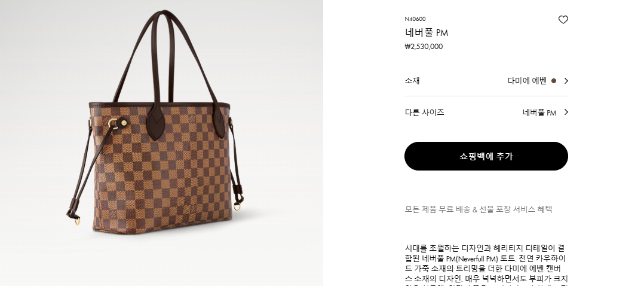Click the 네버풀 PM product title
Image resolution: width=644 pixels, height=286 pixels.
(427, 32)
